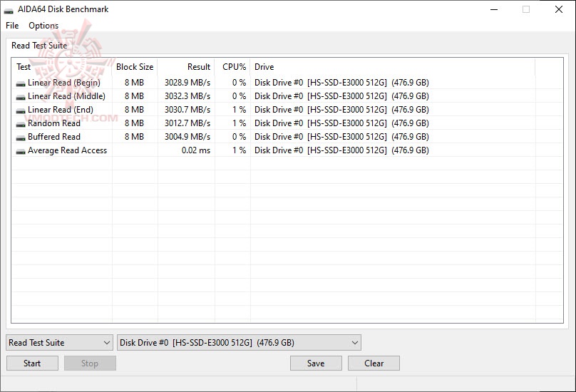
Task: Click the greyed-out Stop button
Action: point(90,363)
